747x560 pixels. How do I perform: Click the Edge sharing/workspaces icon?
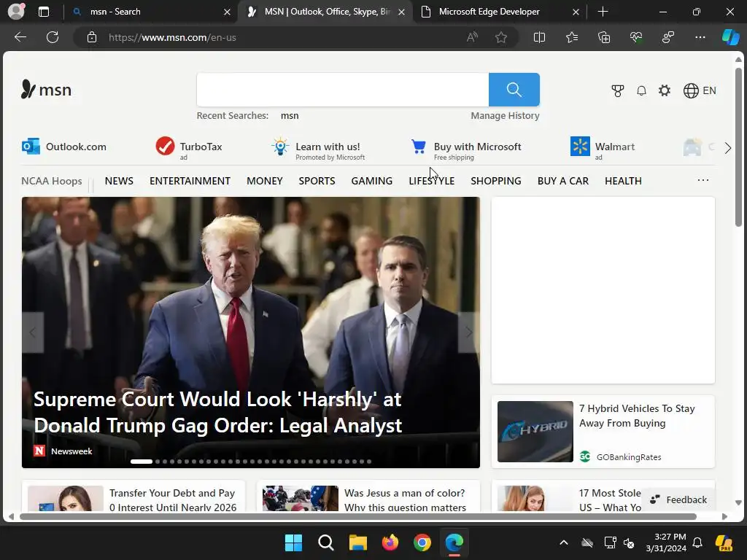pos(668,37)
